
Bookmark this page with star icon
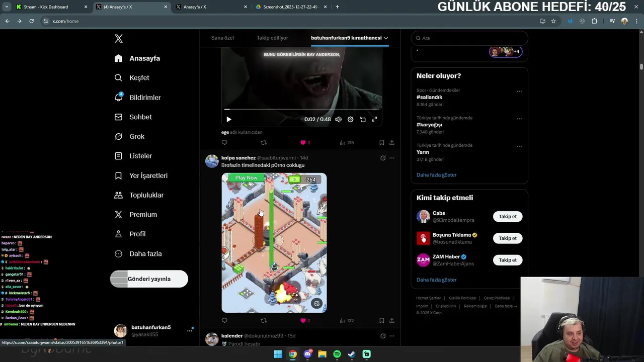pyautogui.click(x=553, y=21)
